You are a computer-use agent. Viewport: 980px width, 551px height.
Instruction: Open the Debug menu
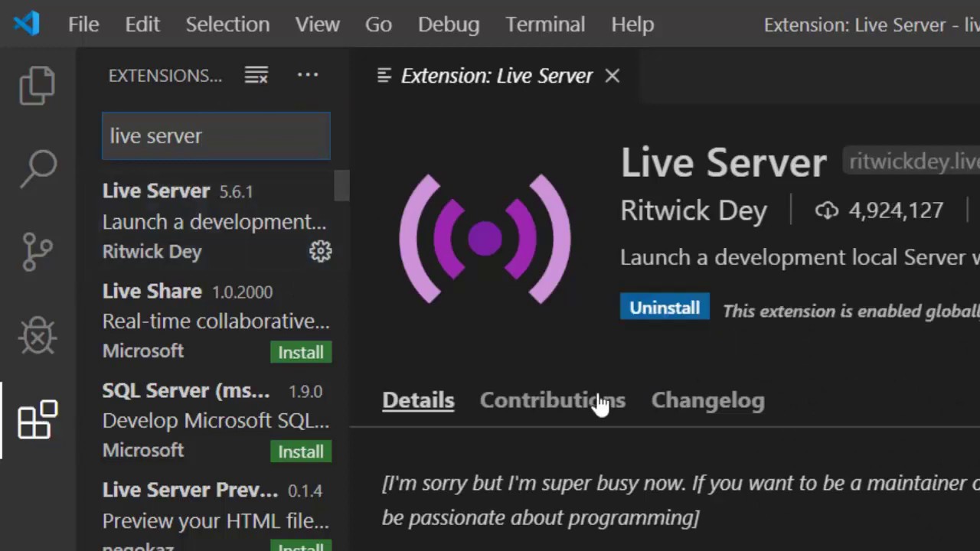(x=449, y=24)
